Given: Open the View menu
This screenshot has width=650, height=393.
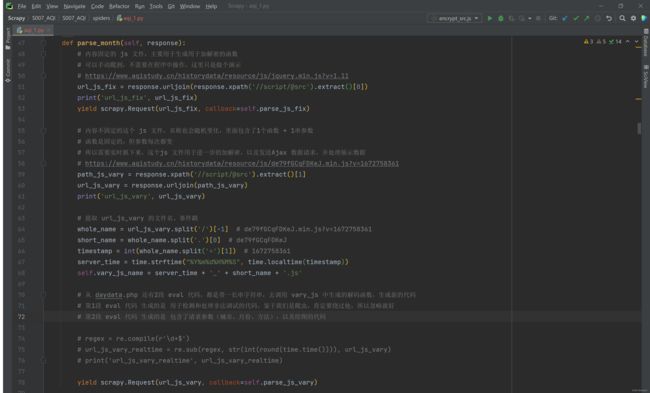Looking at the screenshot, I should tap(52, 6).
